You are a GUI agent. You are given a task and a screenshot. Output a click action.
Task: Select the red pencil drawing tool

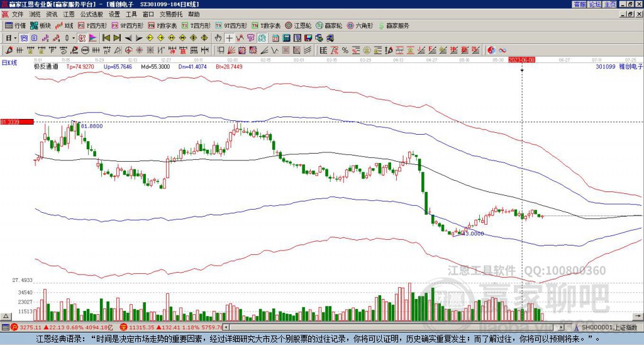pyautogui.click(x=8, y=50)
